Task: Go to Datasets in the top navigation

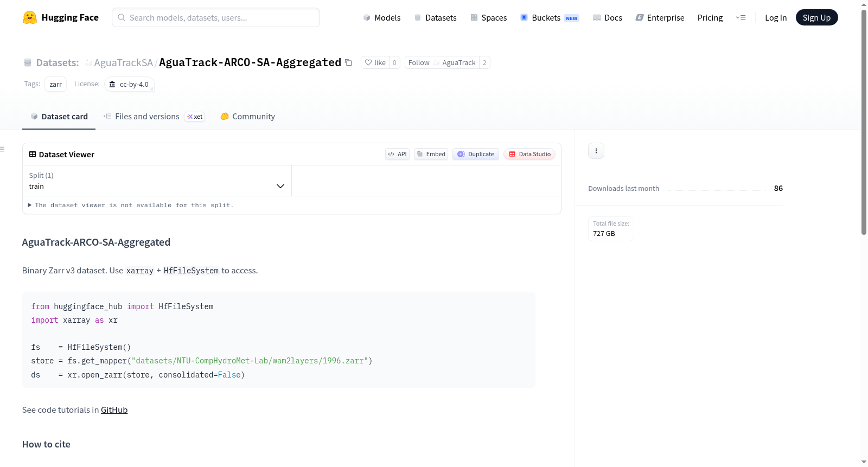Action: (435, 18)
